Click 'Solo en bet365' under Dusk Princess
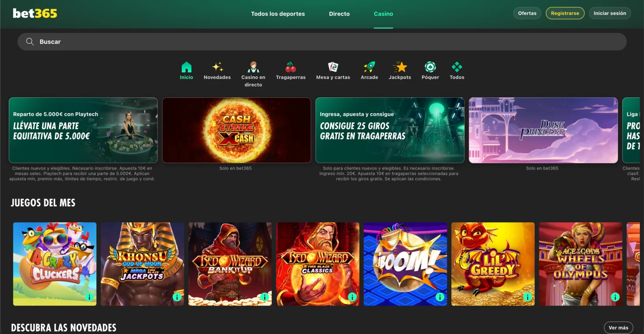The width and height of the screenshot is (644, 334). 542,168
